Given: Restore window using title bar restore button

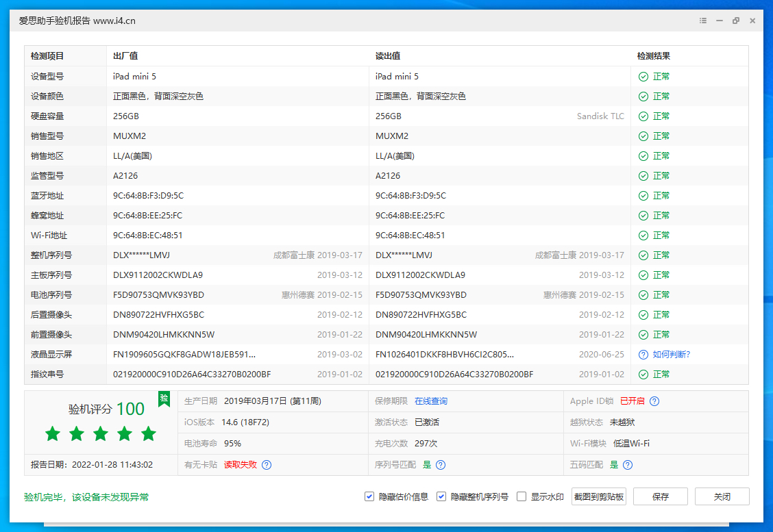Looking at the screenshot, I should (735, 21).
